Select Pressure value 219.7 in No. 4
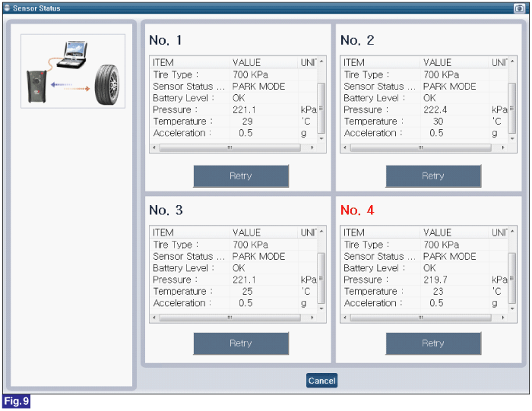532x411 pixels. click(435, 280)
